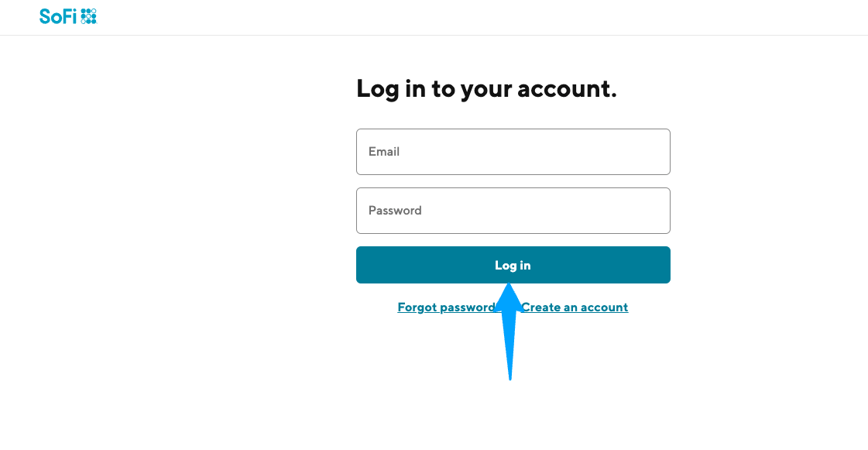Click the SoFi wordmark in the header
Viewport: 868px width, 450px height.
tap(58, 15)
